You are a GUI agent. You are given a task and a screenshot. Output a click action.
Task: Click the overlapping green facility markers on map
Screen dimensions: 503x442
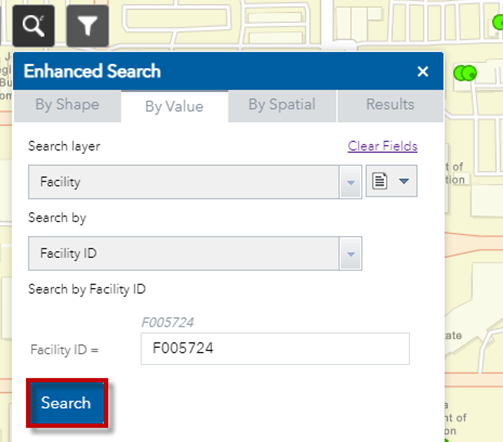point(465,73)
